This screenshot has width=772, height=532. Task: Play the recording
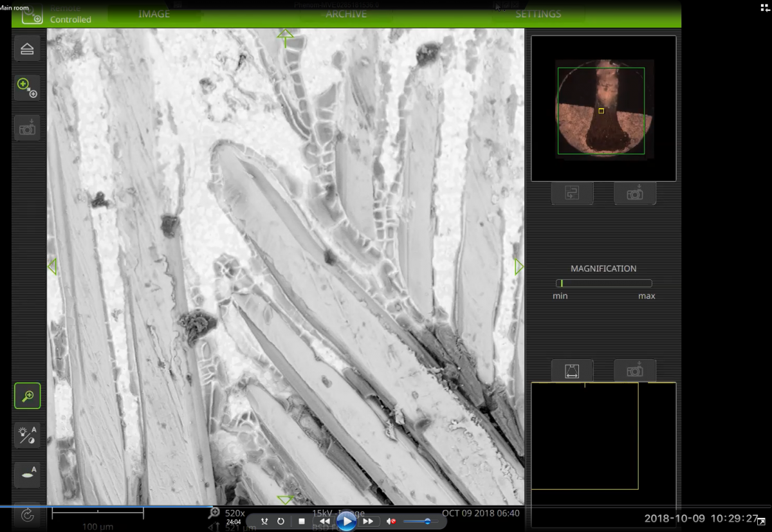point(346,521)
